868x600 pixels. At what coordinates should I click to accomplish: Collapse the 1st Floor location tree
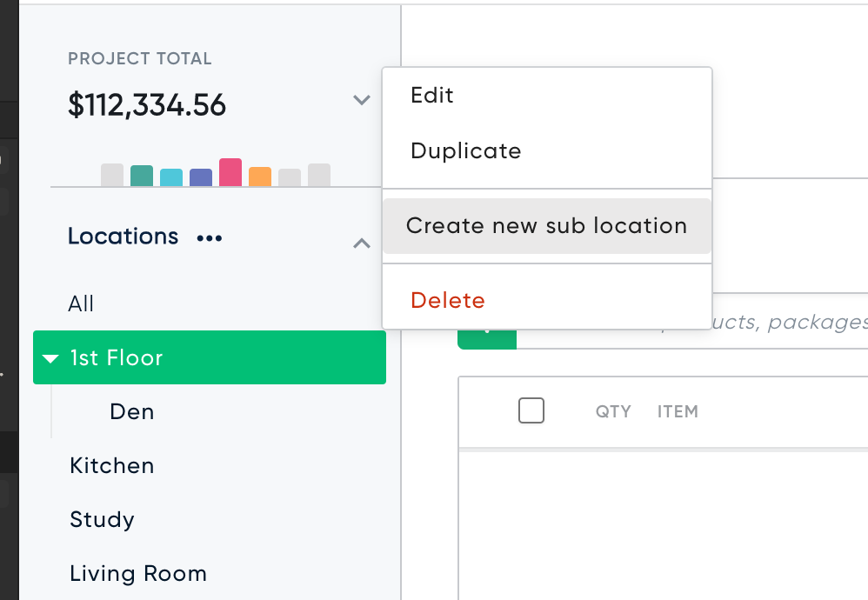51,358
